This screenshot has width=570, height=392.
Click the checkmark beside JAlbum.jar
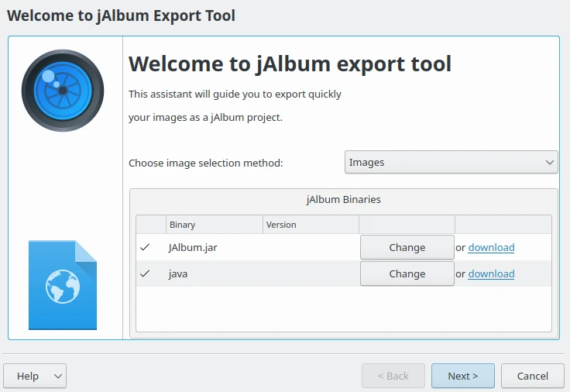point(145,248)
